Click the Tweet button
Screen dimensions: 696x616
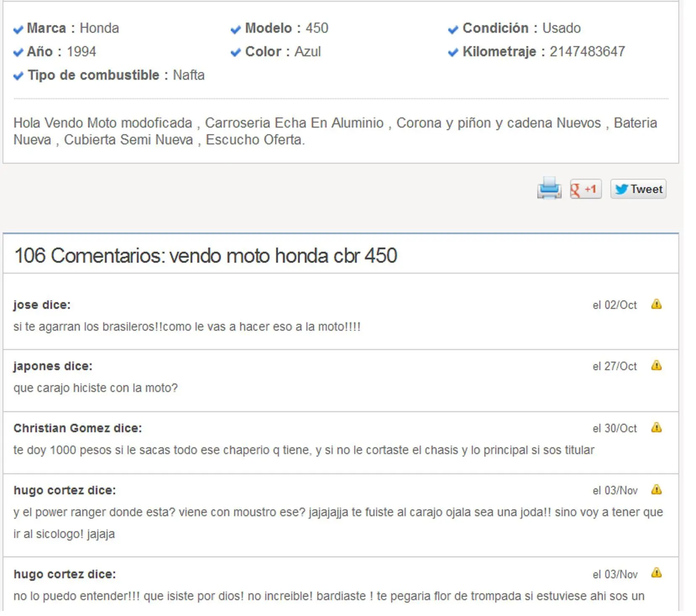coord(638,189)
